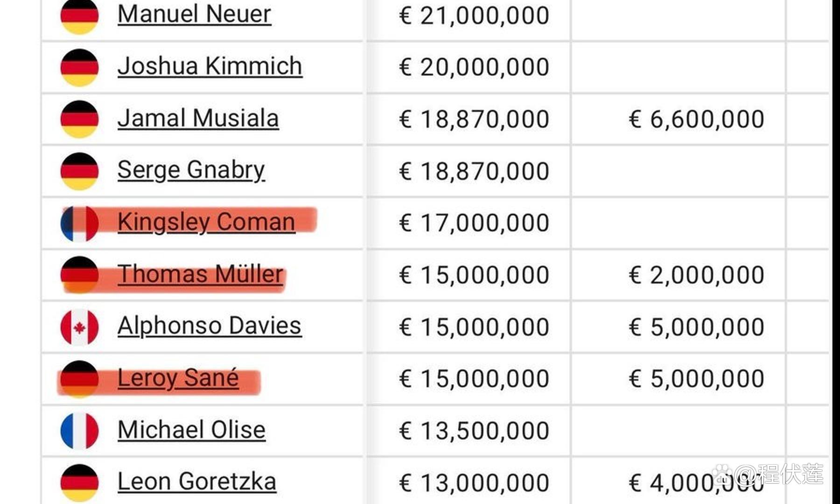Follow the Michael Olise link

[x=191, y=430]
